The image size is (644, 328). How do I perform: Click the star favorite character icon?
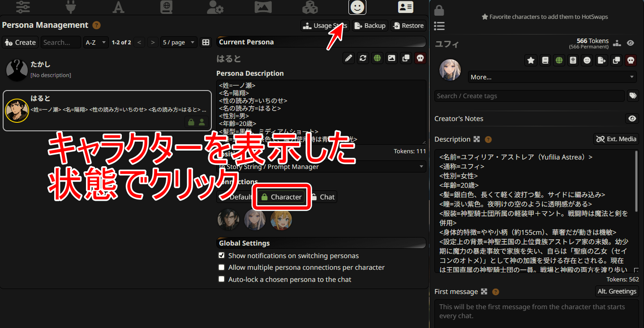pos(531,60)
